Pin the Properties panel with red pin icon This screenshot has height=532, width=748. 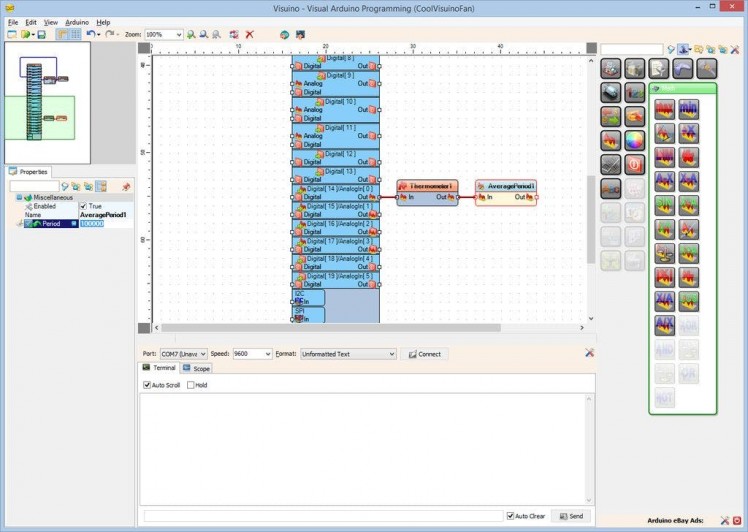(126, 186)
